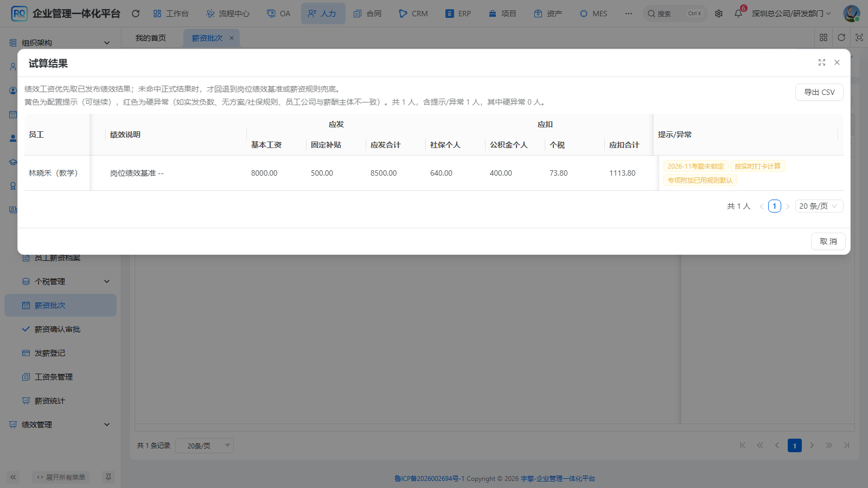Click the pin icon at the sidebar bottom
This screenshot has width=868, height=488.
[x=108, y=477]
